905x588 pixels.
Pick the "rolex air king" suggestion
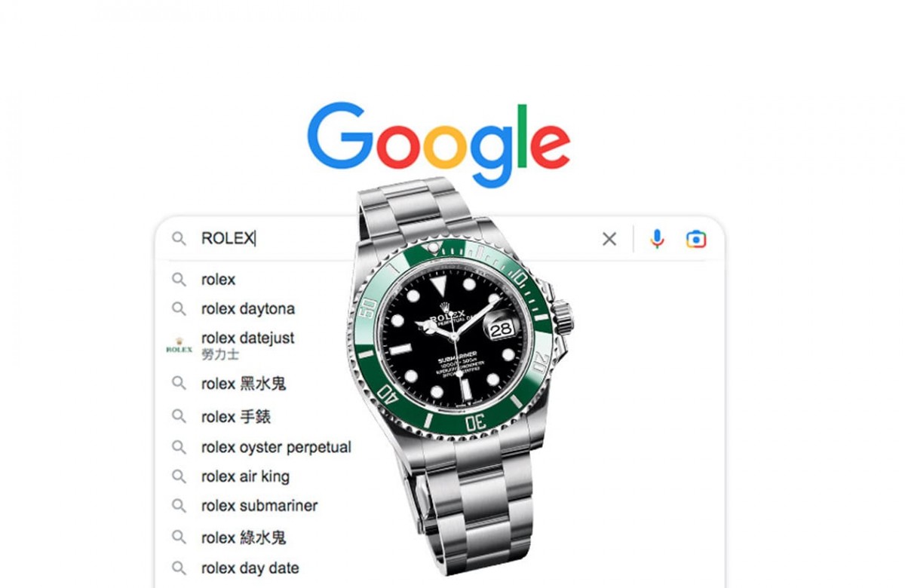(245, 476)
